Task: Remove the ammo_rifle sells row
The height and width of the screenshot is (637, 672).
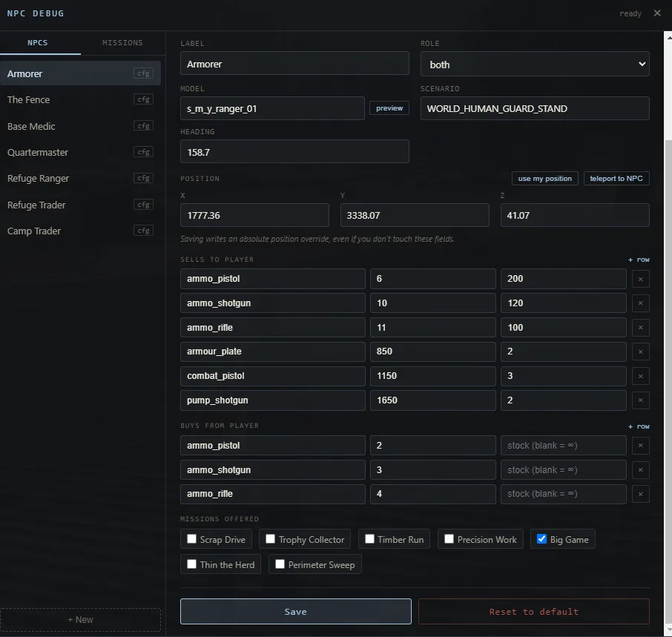Action: 640,328
